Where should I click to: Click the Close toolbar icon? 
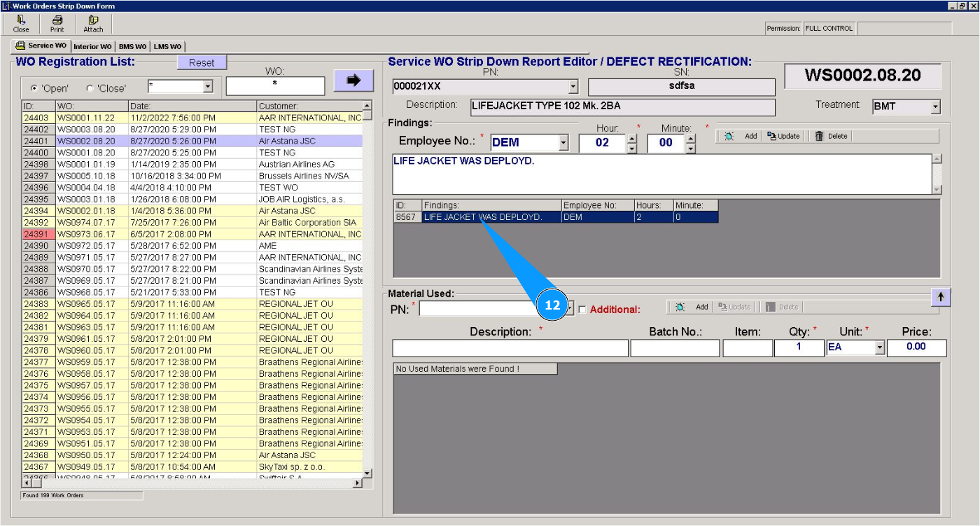coord(21,20)
